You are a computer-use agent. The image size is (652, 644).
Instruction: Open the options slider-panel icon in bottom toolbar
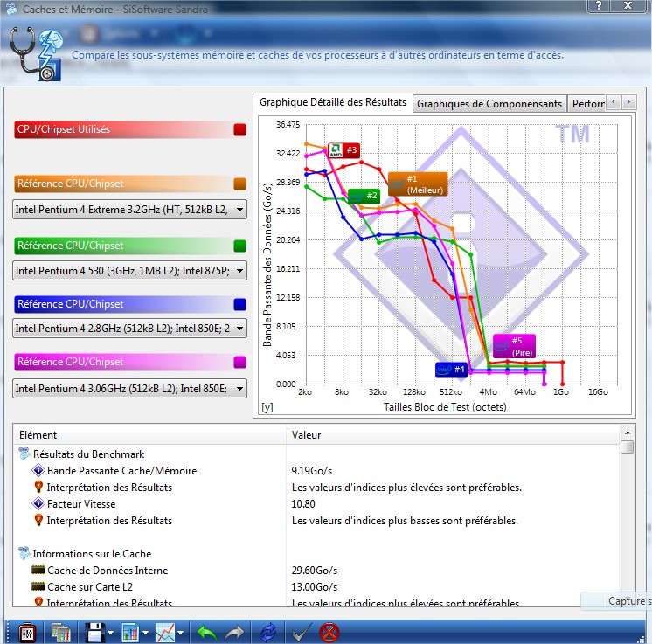(27, 633)
